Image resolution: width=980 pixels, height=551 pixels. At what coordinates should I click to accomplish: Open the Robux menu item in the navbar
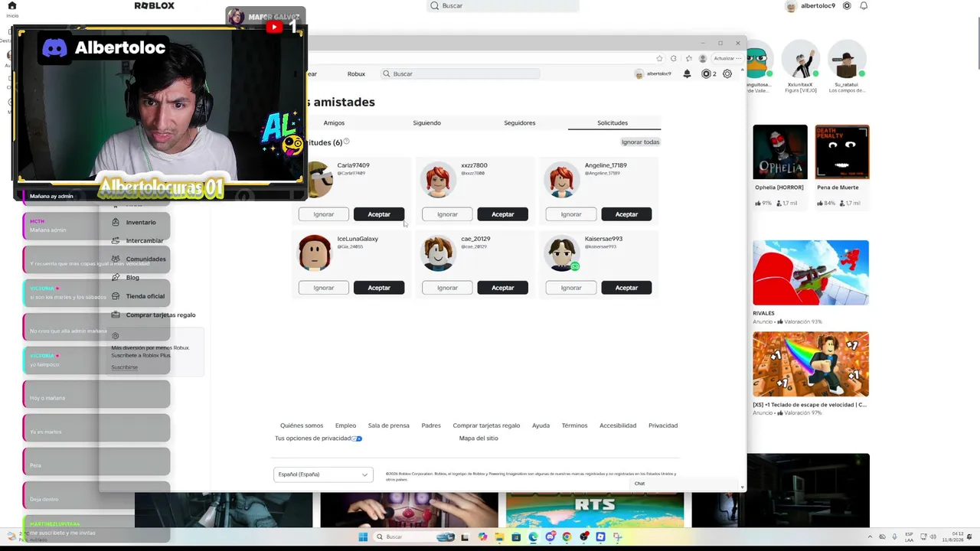[356, 73]
